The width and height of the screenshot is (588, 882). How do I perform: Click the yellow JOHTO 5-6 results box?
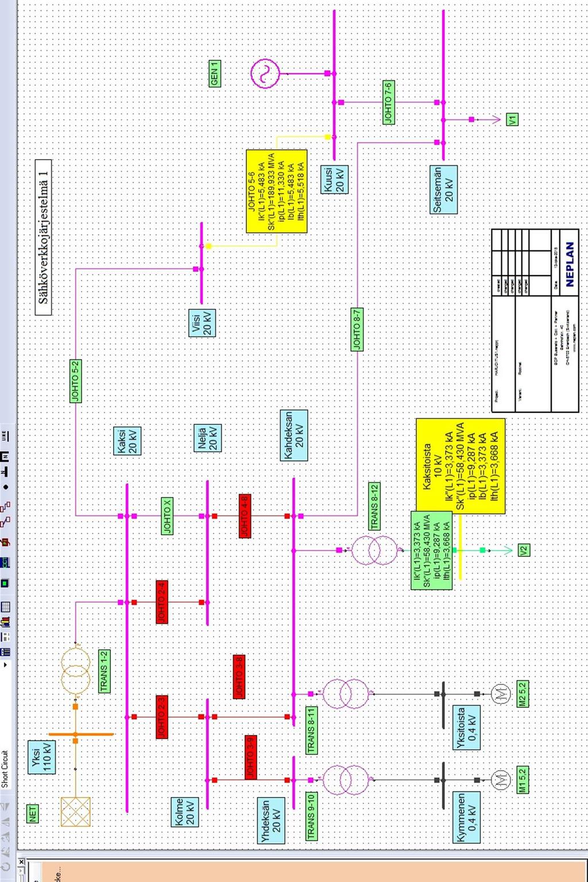click(277, 191)
